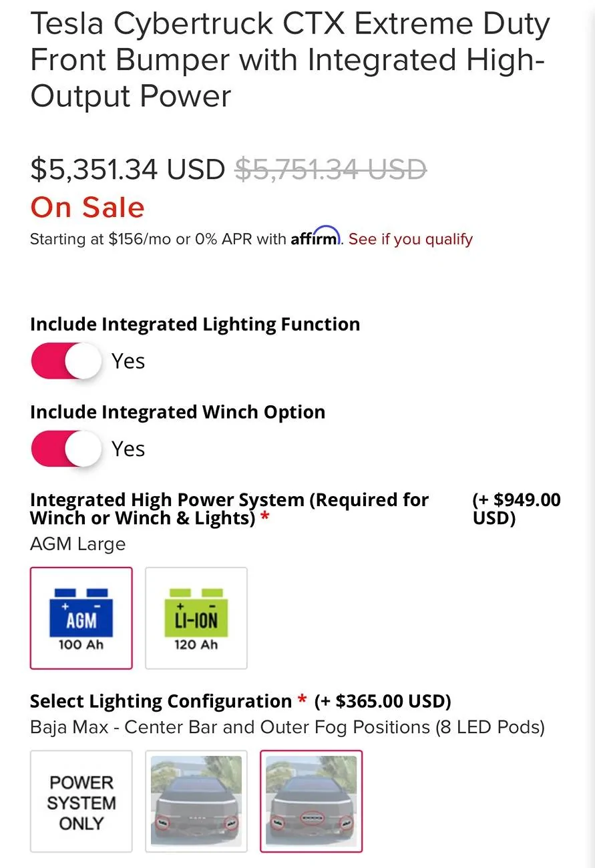Click the Affirm logo

click(x=316, y=237)
